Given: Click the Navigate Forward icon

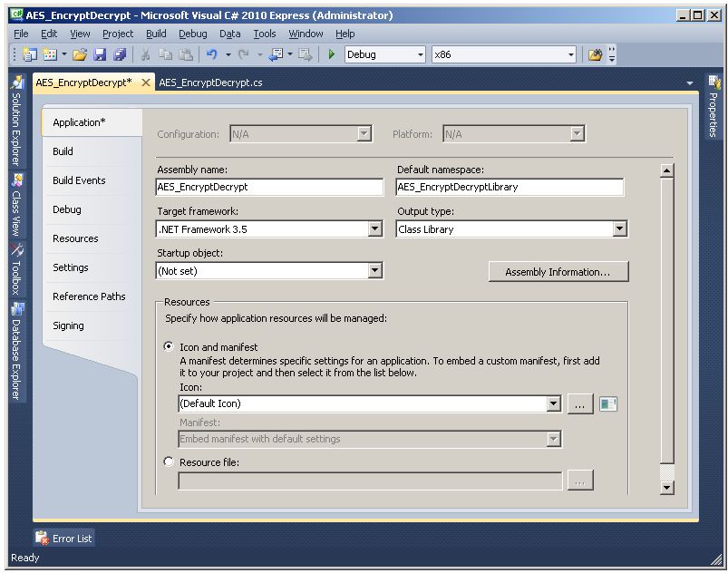Looking at the screenshot, I should pos(305,54).
